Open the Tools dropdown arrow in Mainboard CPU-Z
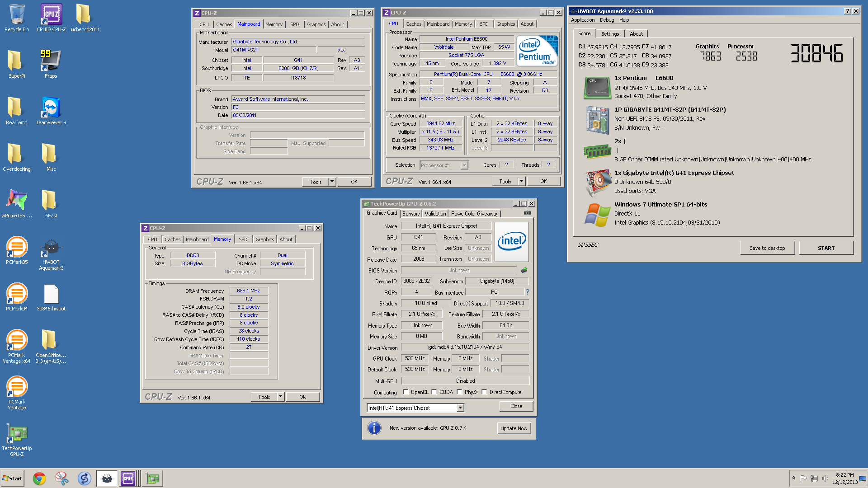 332,182
